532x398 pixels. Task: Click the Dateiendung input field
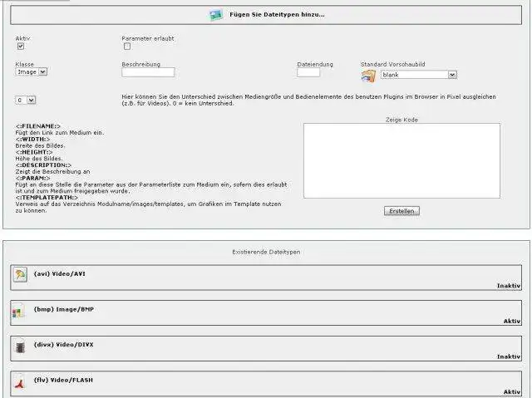(x=308, y=72)
